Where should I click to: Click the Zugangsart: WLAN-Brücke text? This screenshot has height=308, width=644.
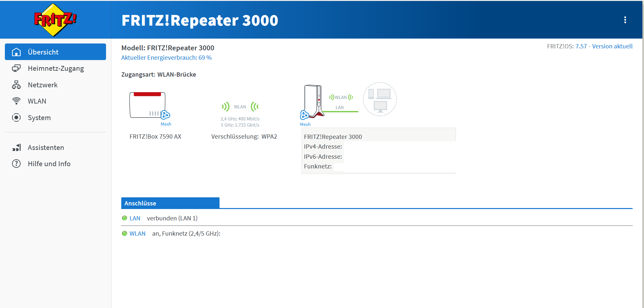point(159,74)
